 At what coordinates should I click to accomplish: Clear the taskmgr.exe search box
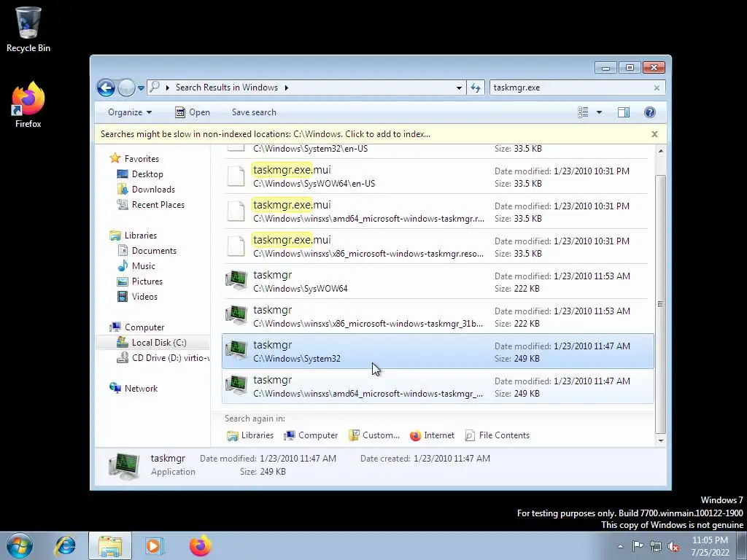coord(657,87)
